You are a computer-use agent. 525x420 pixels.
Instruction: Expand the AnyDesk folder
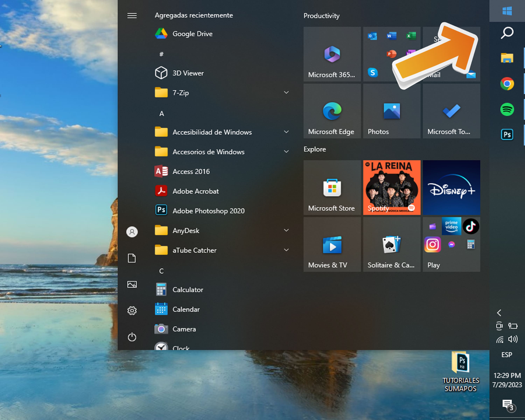[x=286, y=230]
